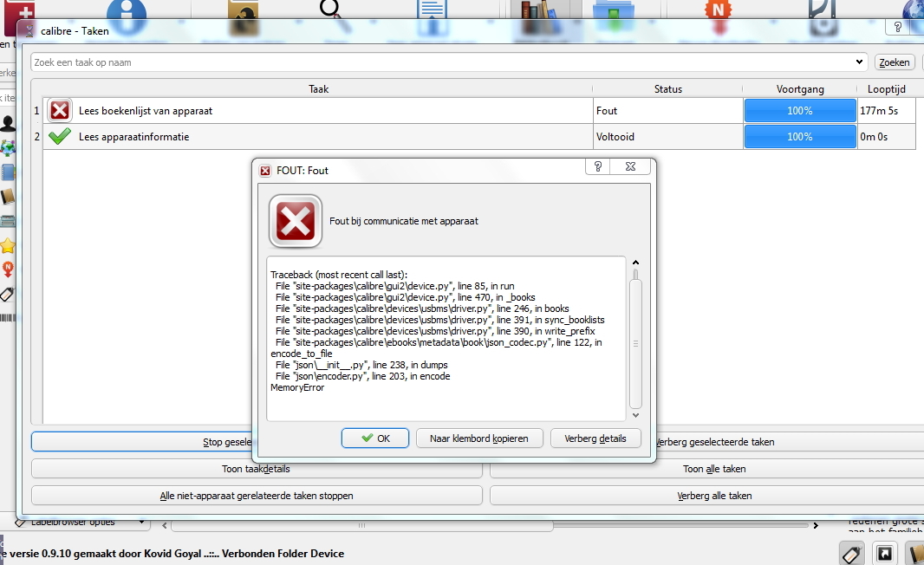Click the Voortgang column header
The width and height of the screenshot is (924, 565).
click(800, 89)
